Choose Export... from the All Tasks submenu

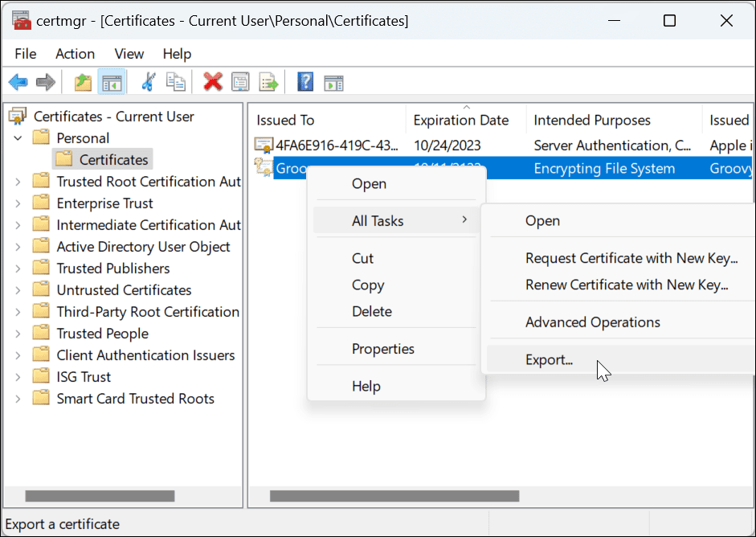tap(549, 360)
